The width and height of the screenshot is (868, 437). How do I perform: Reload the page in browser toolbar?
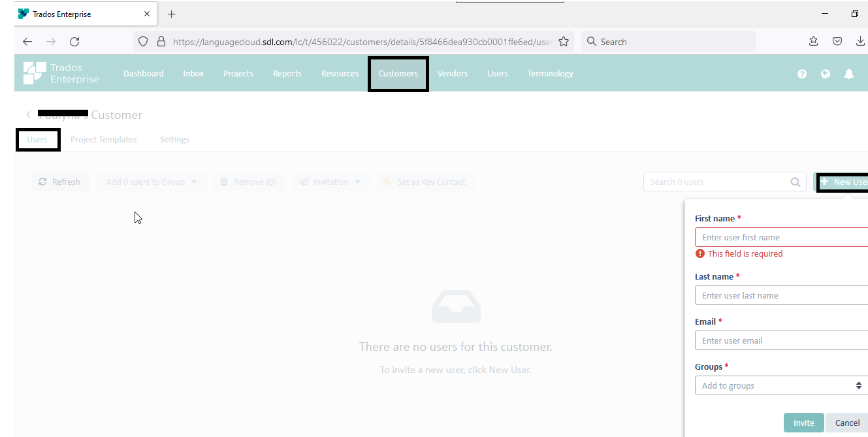click(x=74, y=42)
